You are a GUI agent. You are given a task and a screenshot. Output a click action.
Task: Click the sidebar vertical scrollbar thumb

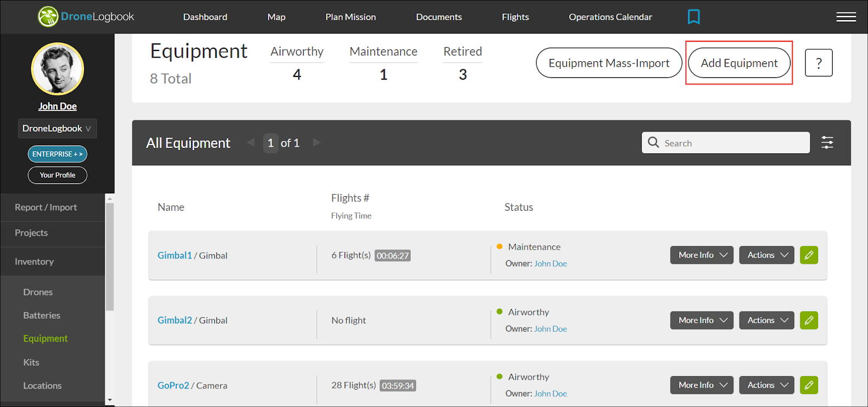(110, 257)
